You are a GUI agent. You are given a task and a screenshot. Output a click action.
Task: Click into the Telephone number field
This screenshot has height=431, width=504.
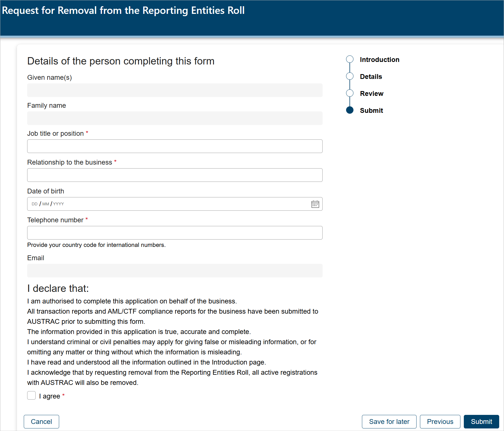(175, 233)
